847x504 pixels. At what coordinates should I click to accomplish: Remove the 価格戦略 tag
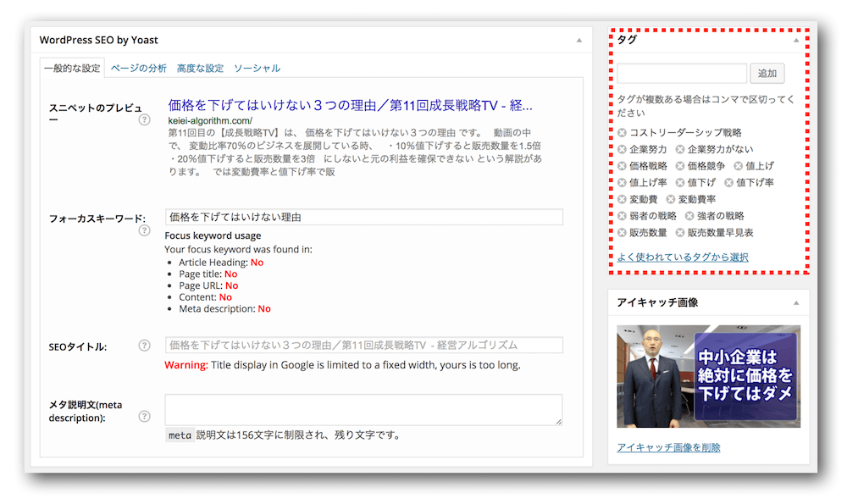pyautogui.click(x=622, y=166)
